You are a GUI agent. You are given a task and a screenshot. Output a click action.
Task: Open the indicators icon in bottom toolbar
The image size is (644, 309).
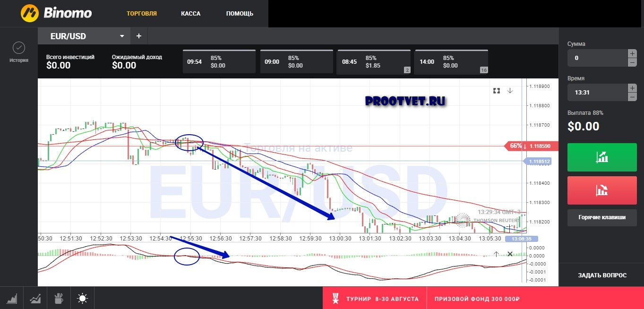click(x=35, y=298)
